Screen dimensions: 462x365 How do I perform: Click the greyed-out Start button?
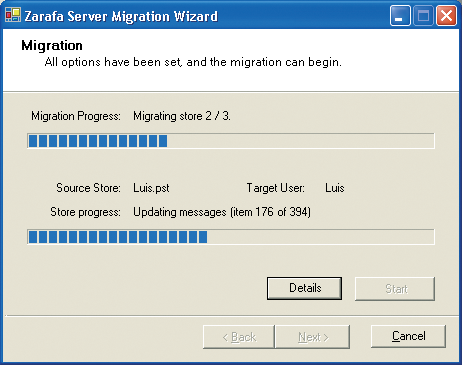point(395,289)
